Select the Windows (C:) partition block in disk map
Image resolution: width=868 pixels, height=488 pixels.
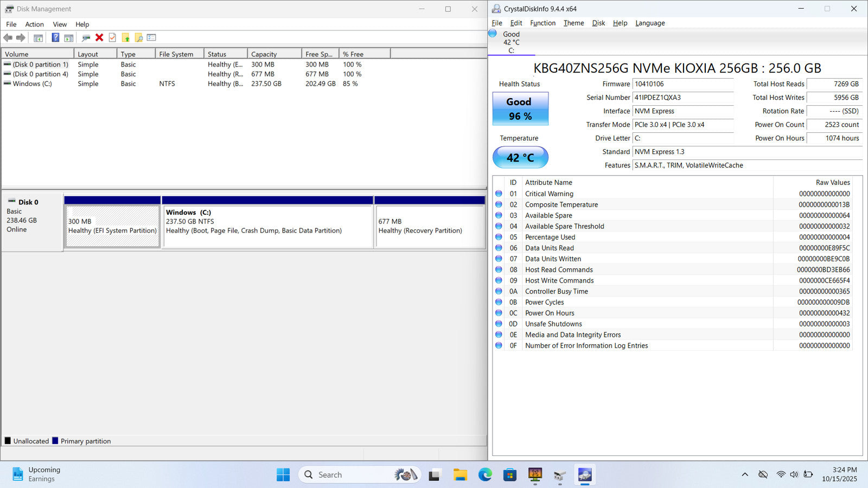click(267, 227)
